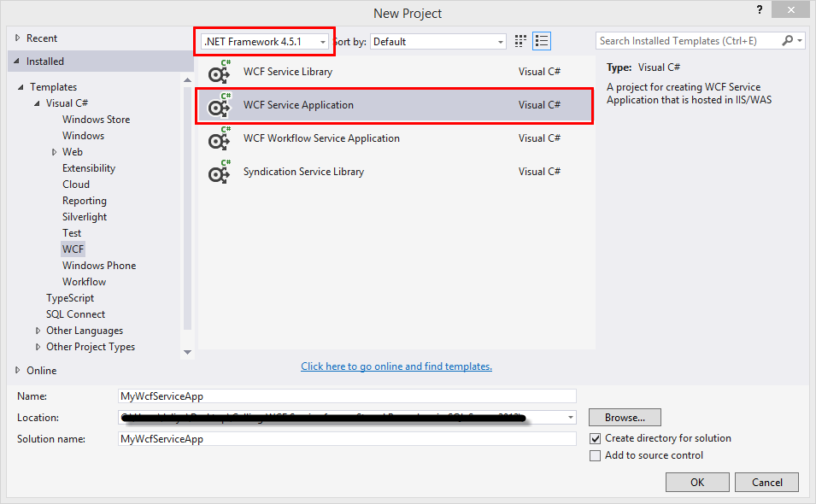Click the WCF Service Library template icon

click(219, 72)
